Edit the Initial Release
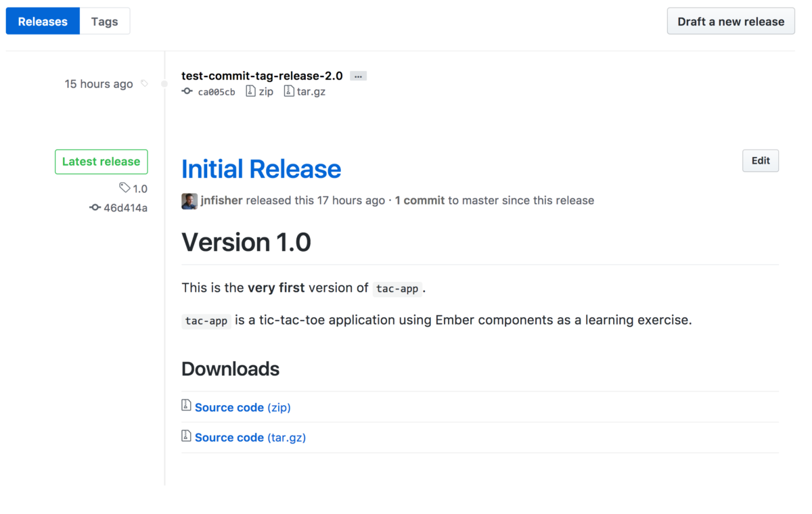The height and width of the screenshot is (514, 812). (x=760, y=160)
